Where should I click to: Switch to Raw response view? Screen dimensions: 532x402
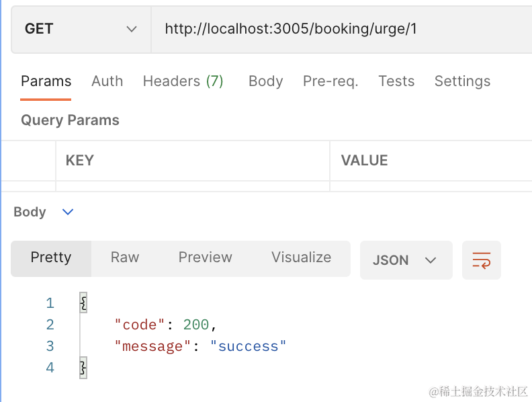coord(125,258)
